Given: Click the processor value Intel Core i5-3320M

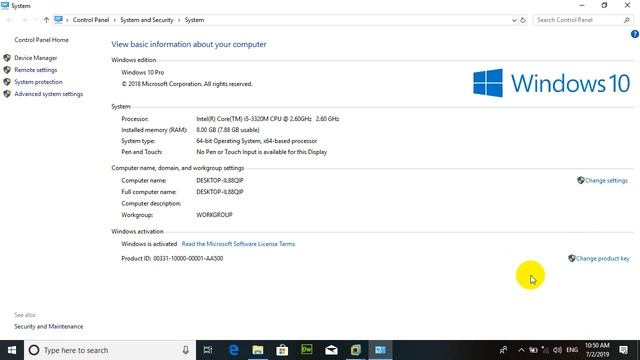Looking at the screenshot, I should [267, 119].
